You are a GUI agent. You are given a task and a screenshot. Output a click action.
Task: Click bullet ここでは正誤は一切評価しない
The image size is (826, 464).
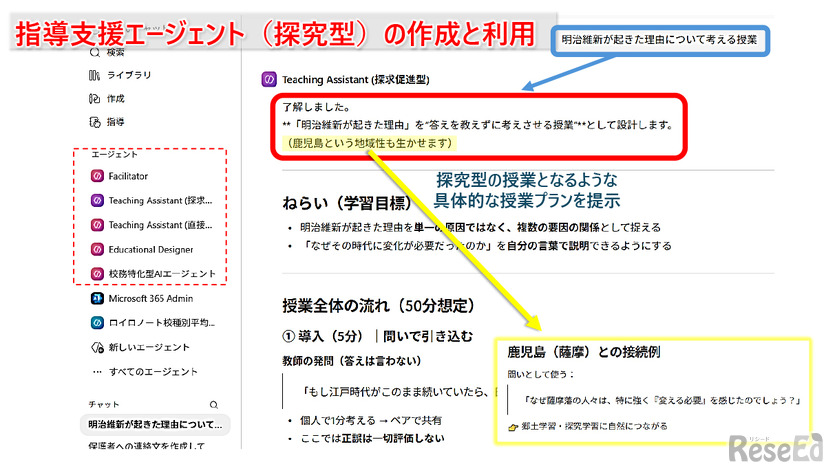click(x=372, y=438)
